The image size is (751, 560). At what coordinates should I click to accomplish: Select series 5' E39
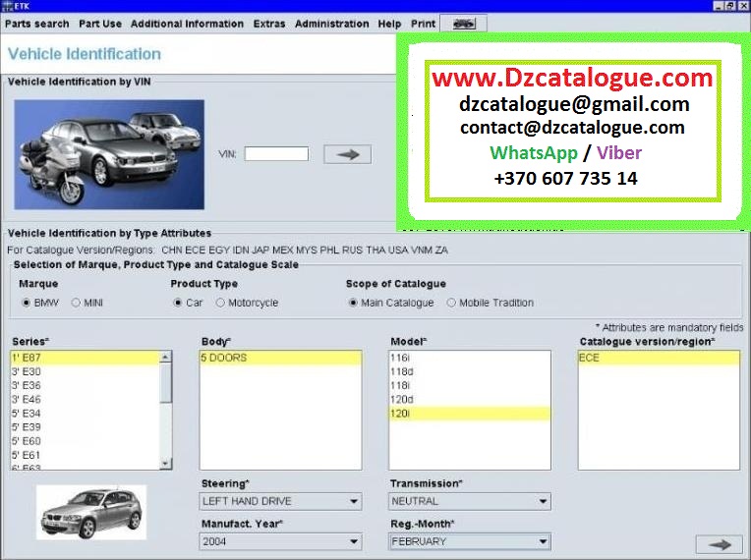(x=85, y=427)
